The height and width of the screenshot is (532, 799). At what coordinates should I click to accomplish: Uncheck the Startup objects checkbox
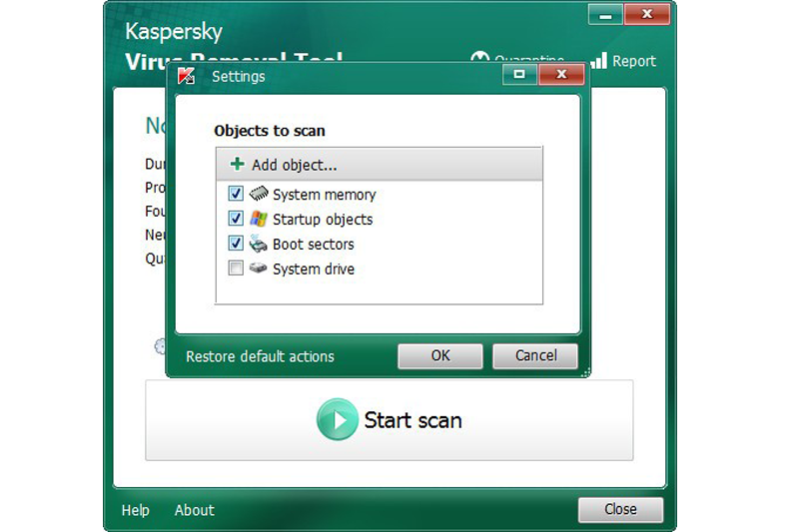(x=236, y=219)
